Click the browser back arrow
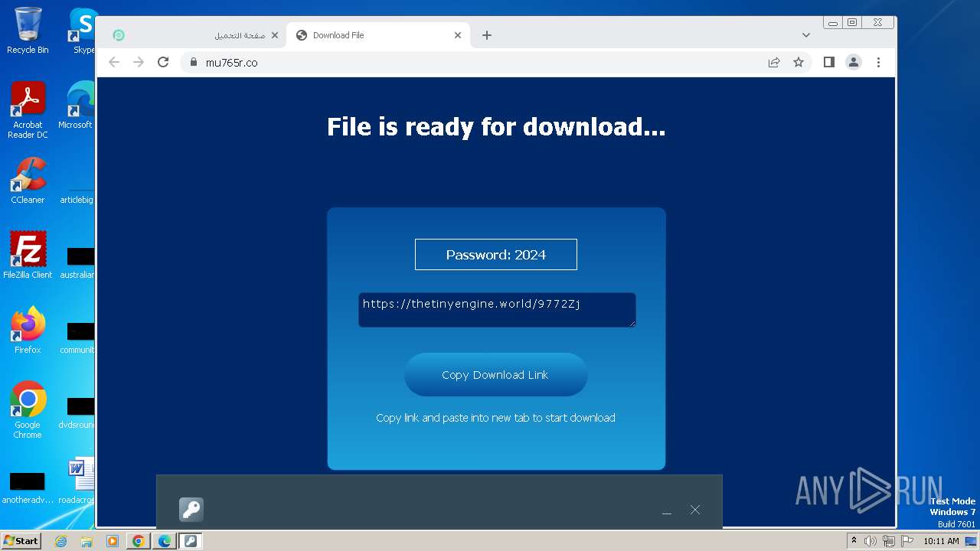Viewport: 980px width, 551px height. tap(114, 62)
